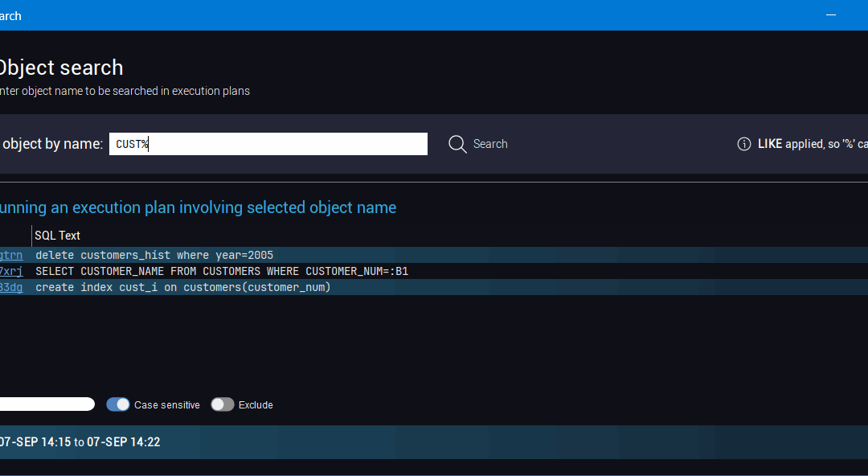
Task: Open the SQL ID link ending 7xrj
Action: 11,271
